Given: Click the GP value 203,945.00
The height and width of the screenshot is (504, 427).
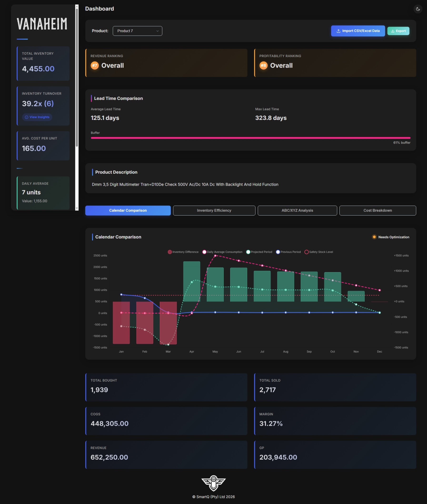Looking at the screenshot, I should pyautogui.click(x=278, y=457).
